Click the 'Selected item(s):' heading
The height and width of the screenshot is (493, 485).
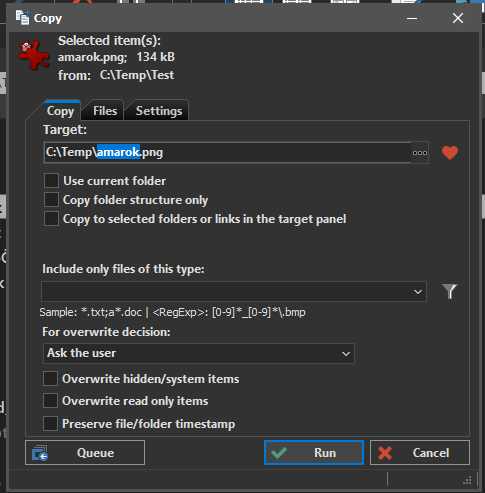(x=109, y=41)
